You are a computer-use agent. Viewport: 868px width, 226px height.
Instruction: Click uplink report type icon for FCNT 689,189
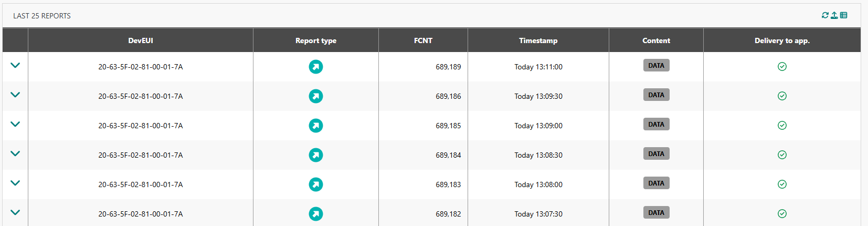315,67
